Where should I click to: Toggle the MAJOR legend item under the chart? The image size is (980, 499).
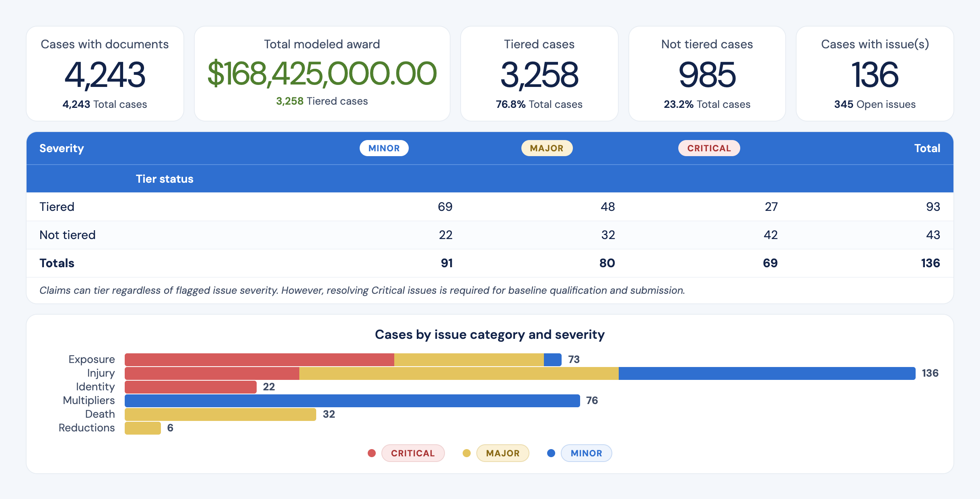502,453
